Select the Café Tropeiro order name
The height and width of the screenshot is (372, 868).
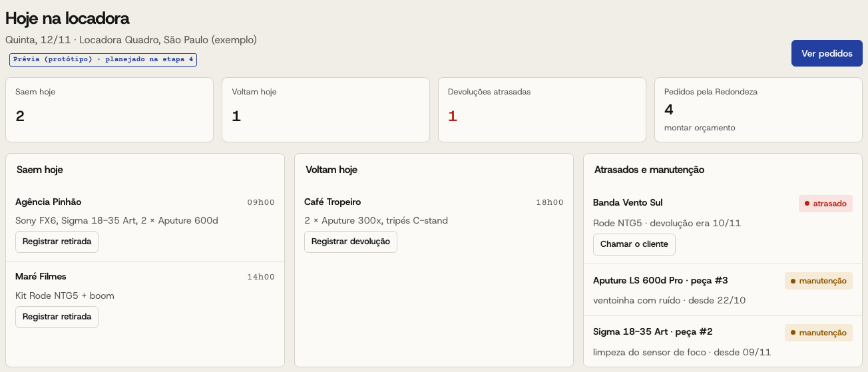tap(333, 202)
